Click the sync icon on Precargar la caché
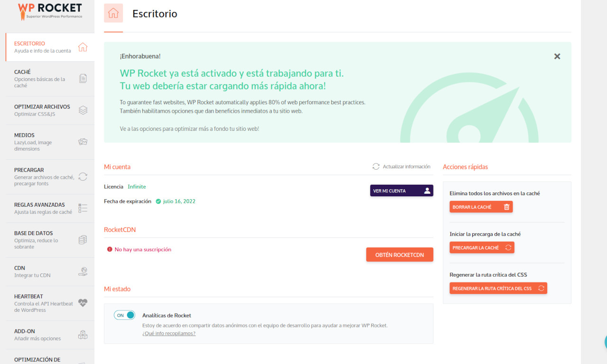 pyautogui.click(x=508, y=247)
